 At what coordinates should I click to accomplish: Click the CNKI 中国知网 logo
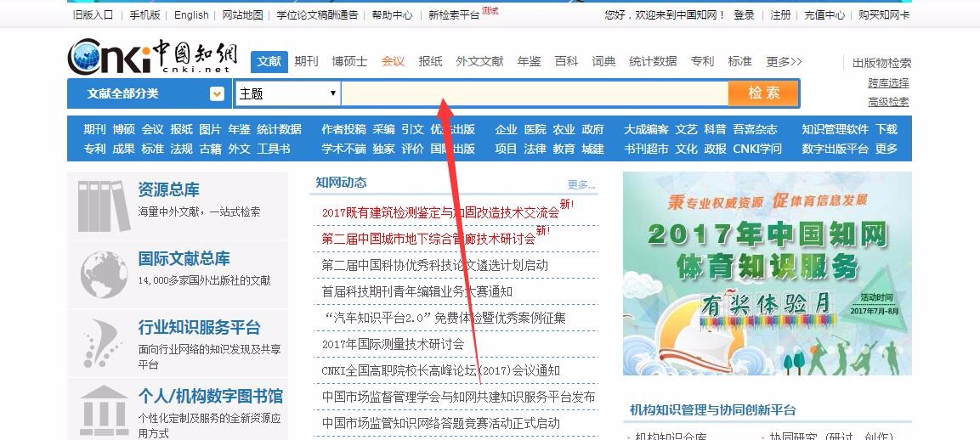point(153,56)
